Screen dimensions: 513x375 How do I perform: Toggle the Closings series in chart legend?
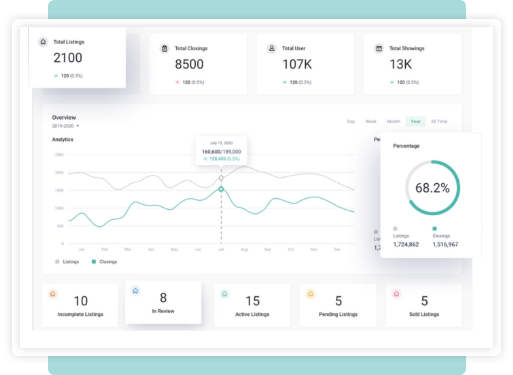(x=104, y=262)
